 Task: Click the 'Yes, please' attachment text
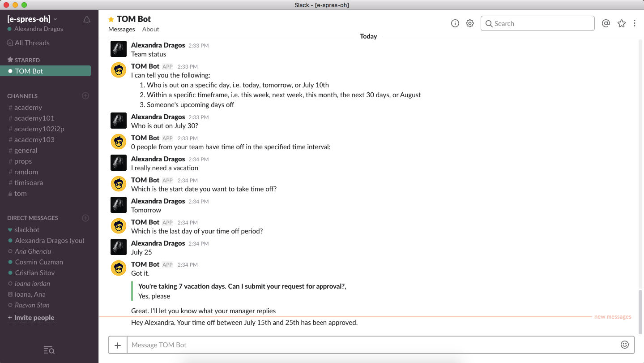(154, 296)
